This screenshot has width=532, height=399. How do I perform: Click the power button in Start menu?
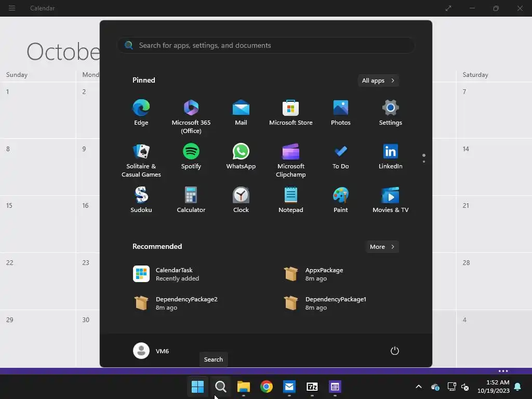395,351
